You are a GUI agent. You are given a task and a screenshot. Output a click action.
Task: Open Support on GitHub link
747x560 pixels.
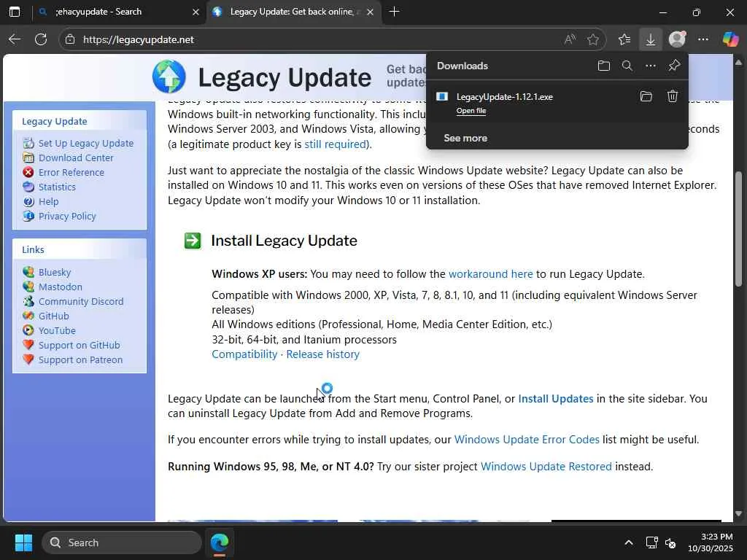(x=79, y=345)
